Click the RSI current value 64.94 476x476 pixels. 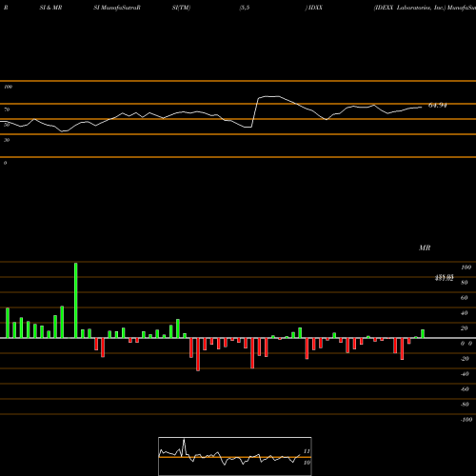(x=438, y=106)
